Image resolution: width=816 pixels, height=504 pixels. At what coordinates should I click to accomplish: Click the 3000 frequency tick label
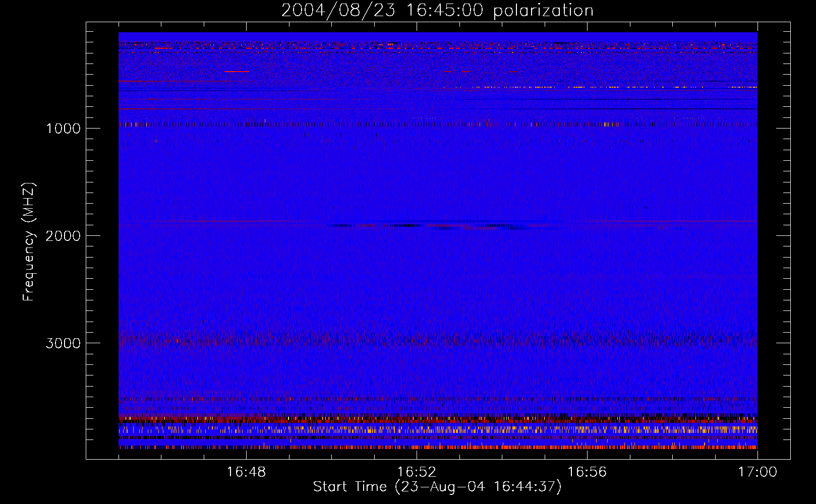click(63, 343)
